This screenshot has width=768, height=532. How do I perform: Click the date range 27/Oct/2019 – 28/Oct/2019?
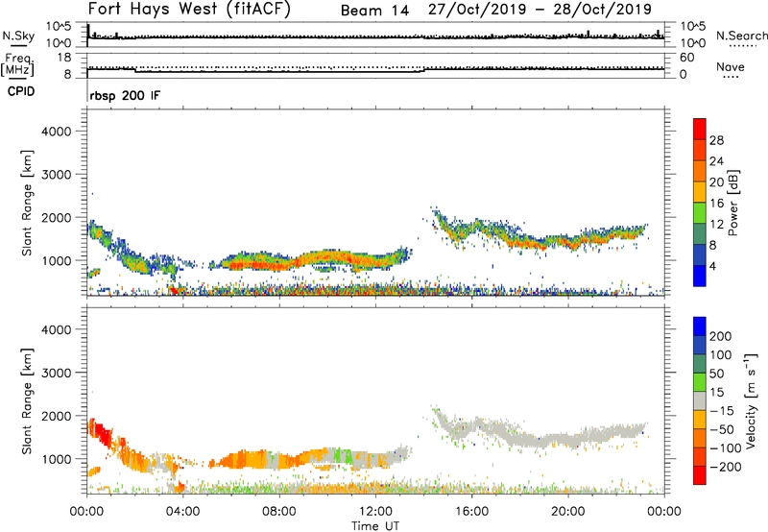coord(540,10)
